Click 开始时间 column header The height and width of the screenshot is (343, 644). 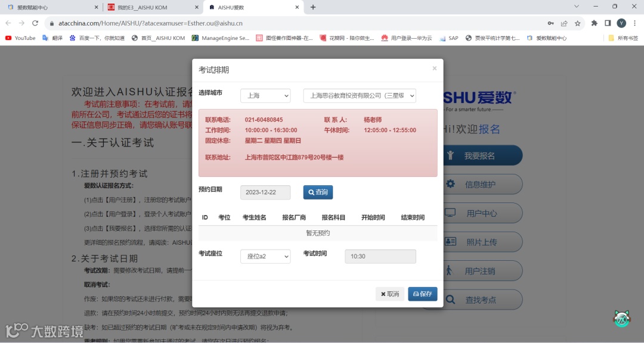(373, 217)
